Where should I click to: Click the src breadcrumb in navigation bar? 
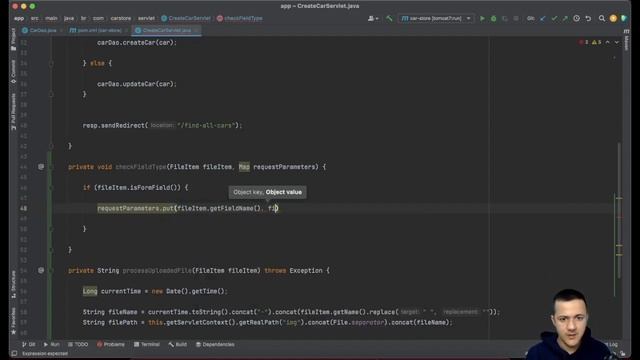(x=35, y=18)
